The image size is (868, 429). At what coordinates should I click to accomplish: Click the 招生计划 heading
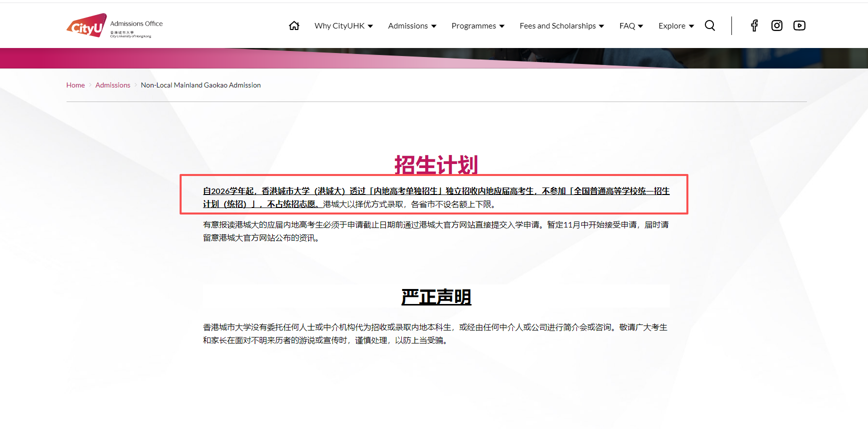pyautogui.click(x=436, y=164)
